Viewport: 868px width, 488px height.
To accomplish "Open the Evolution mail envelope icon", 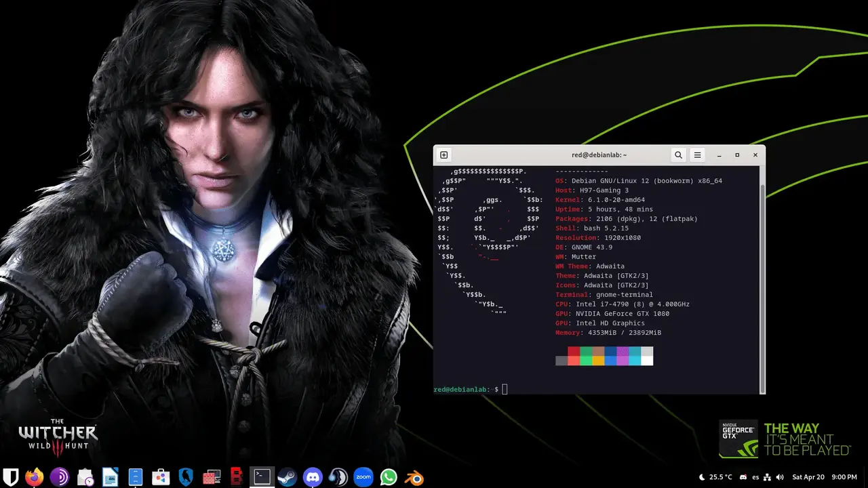I will 85,477.
